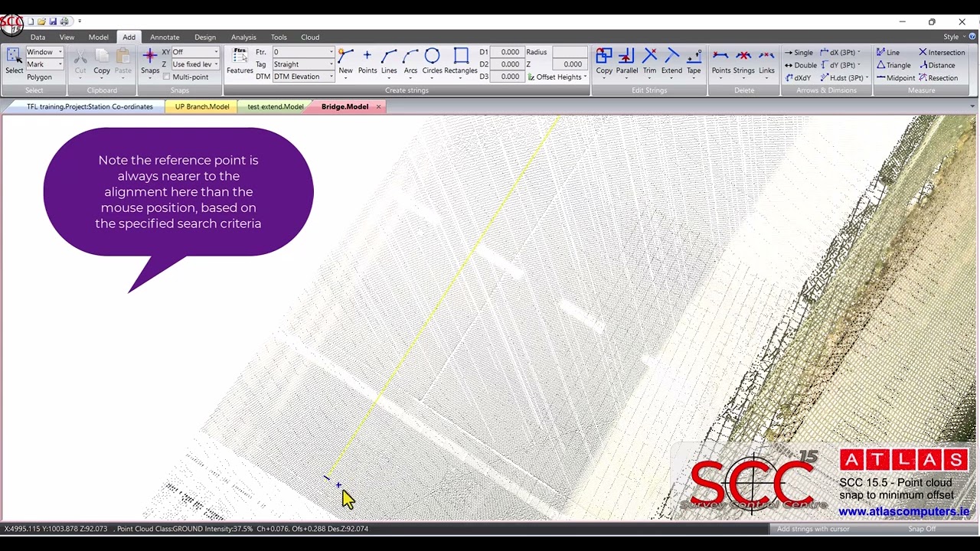Click the Open folder quick access icon
This screenshot has width=980, height=551.
tap(41, 21)
